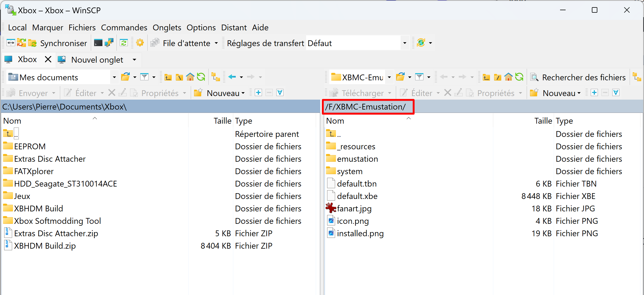Select the remote emustation folder
The width and height of the screenshot is (644, 295).
tap(357, 159)
